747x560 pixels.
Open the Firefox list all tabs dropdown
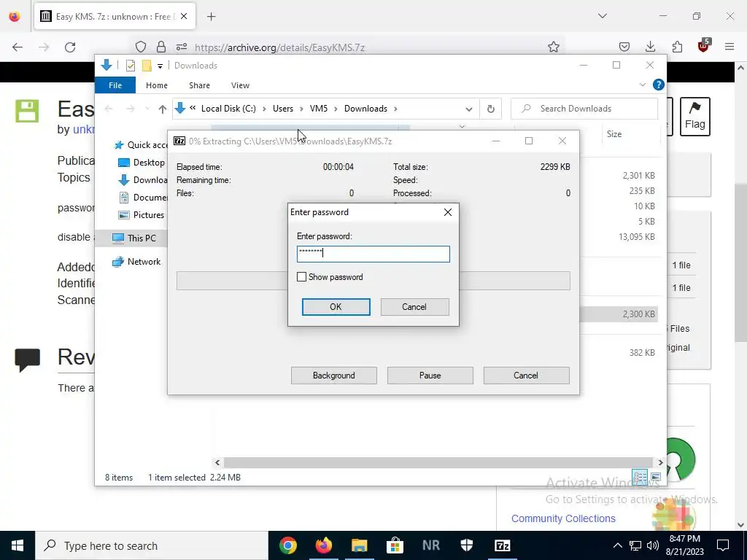[x=602, y=16]
